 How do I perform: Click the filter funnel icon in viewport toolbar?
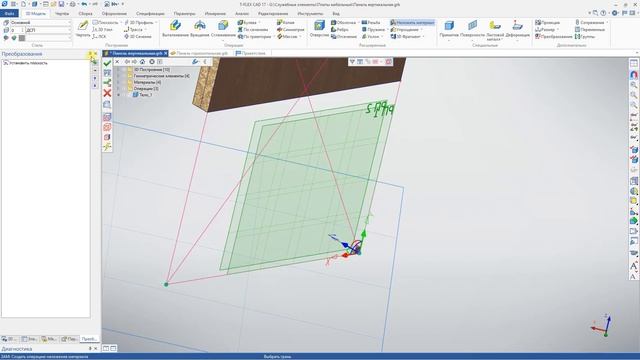(x=352, y=62)
